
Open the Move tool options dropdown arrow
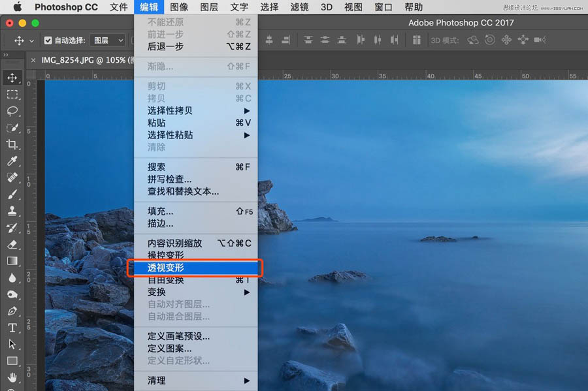click(x=31, y=40)
